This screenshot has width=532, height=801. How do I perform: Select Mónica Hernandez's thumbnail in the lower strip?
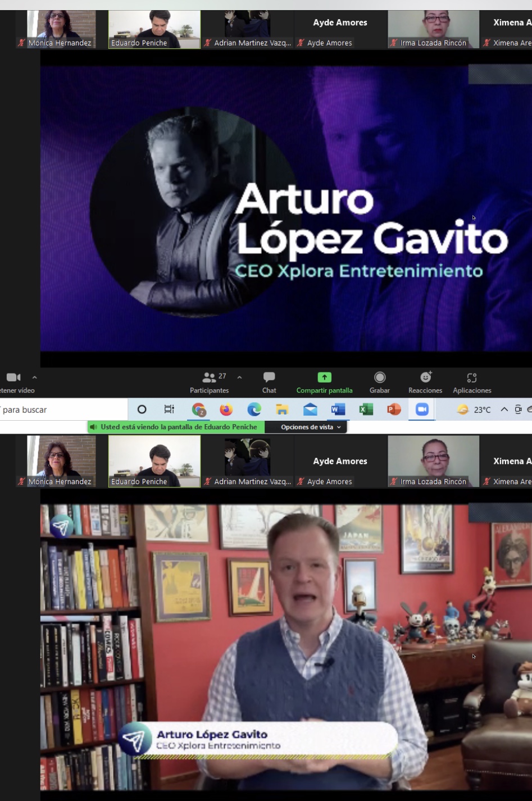pos(56,461)
